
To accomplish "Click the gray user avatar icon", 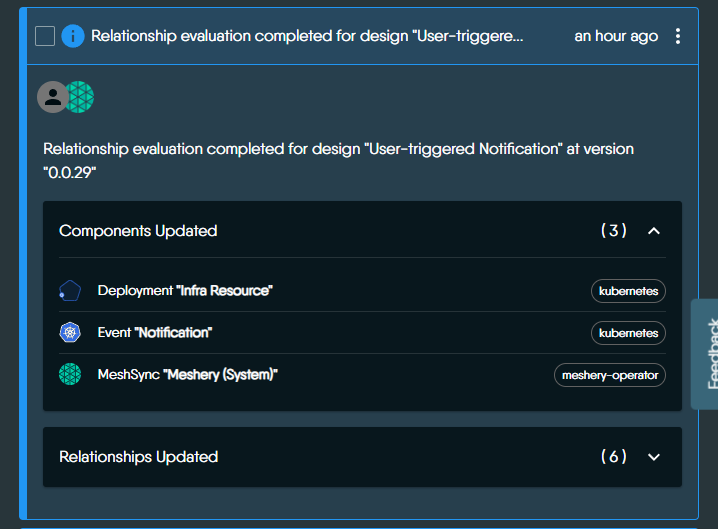I will [x=52, y=97].
